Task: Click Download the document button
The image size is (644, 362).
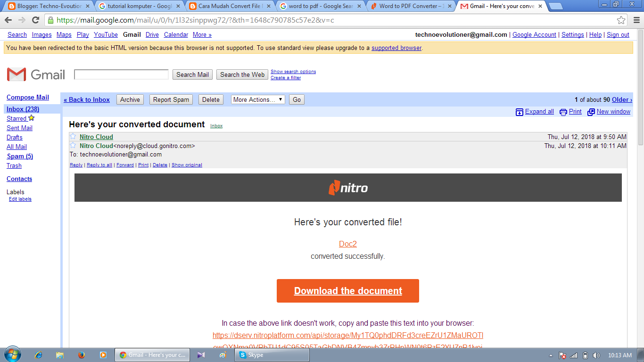Action: pos(348,291)
